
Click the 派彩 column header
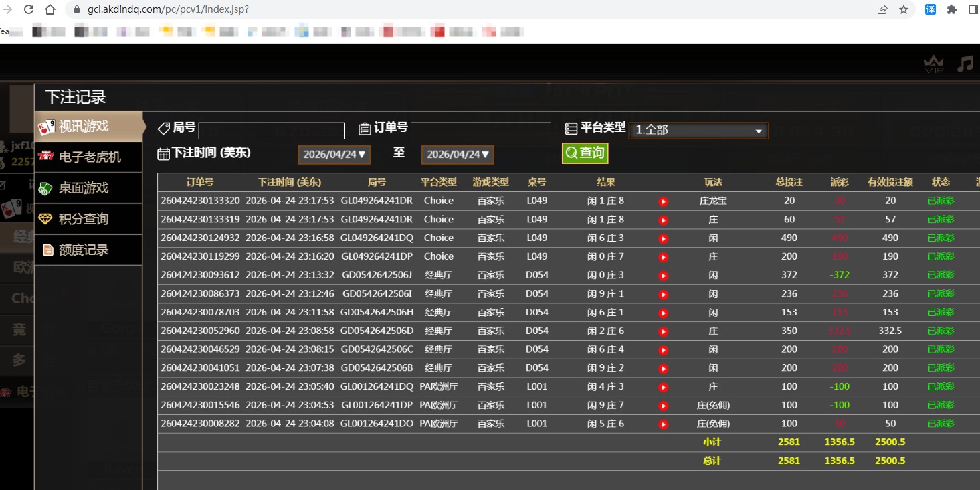(x=840, y=182)
